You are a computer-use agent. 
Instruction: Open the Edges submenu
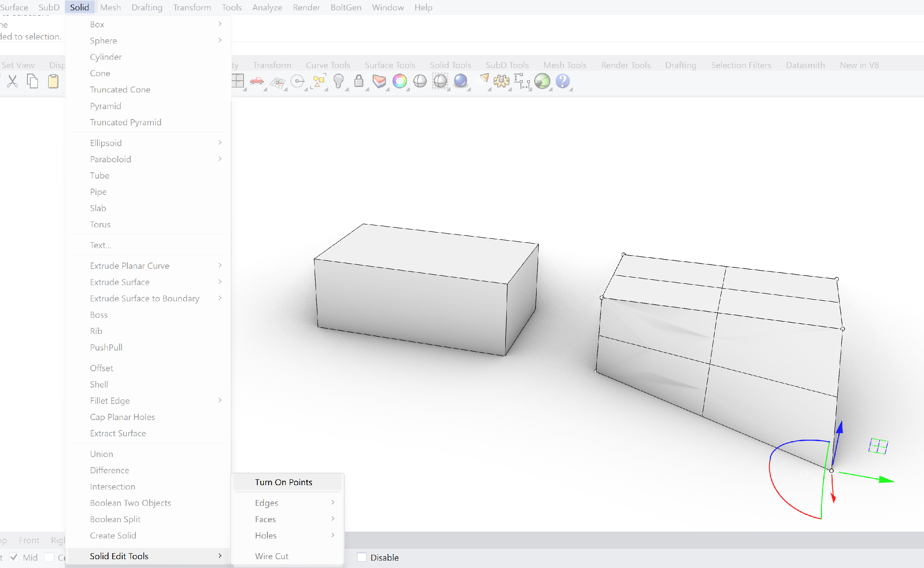266,503
